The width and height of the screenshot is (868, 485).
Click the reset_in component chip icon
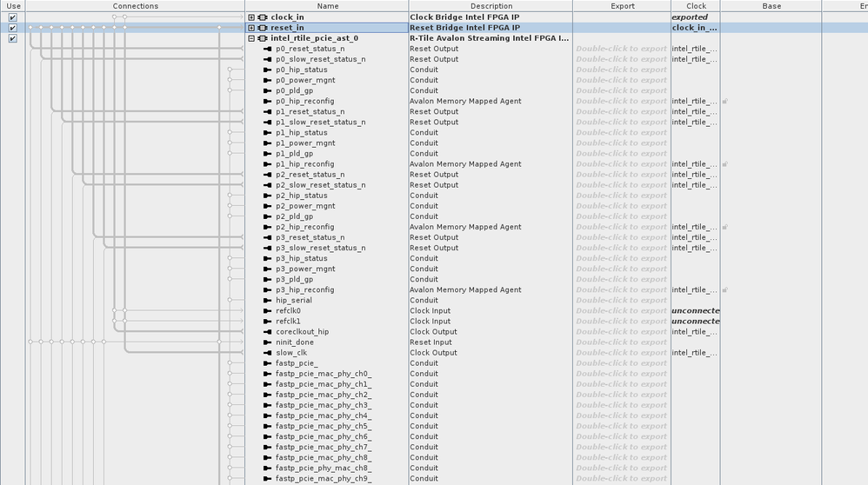[263, 28]
